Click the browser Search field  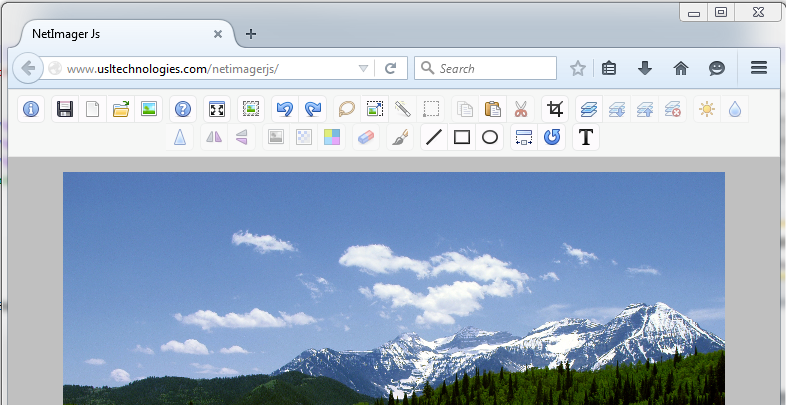pyautogui.click(x=485, y=68)
